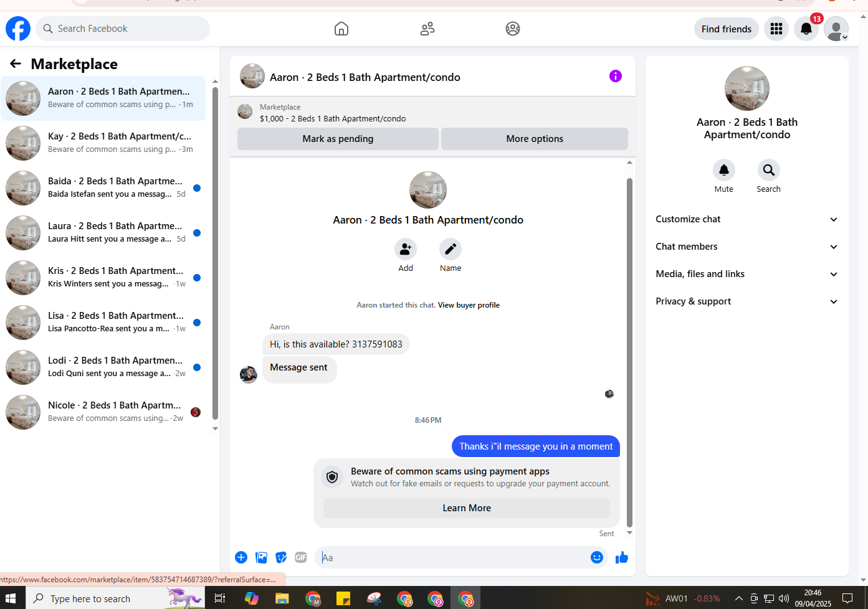Open Lisa conversation in list

coord(103,323)
